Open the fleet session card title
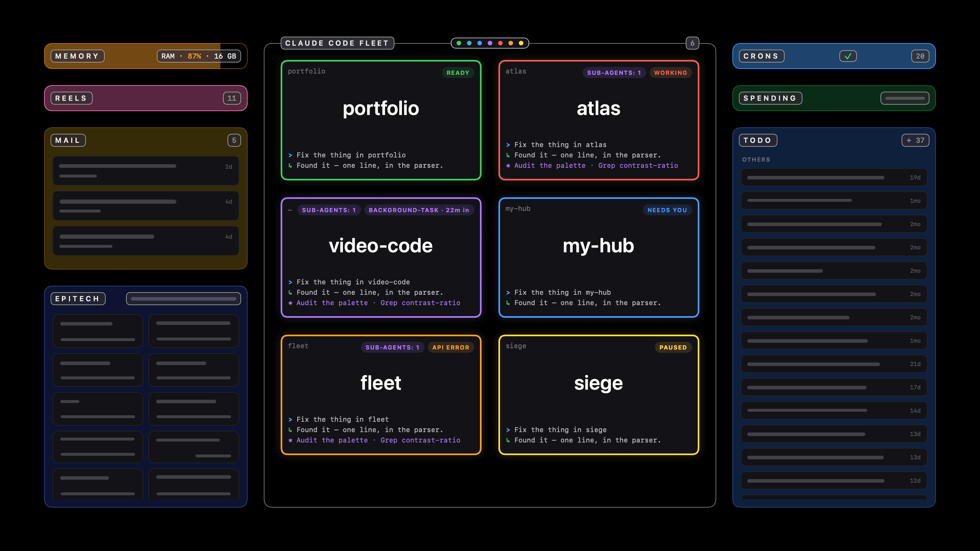The image size is (980, 551). [x=381, y=383]
